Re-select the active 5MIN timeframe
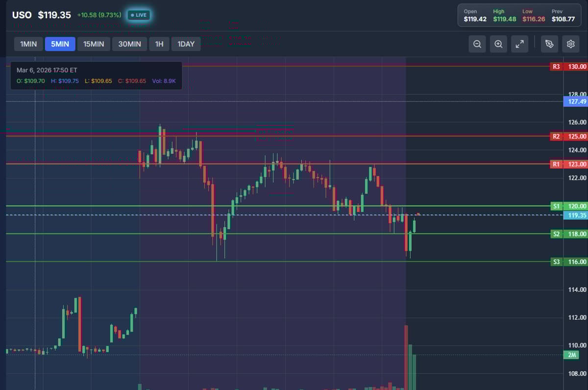The image size is (588, 390). 60,44
